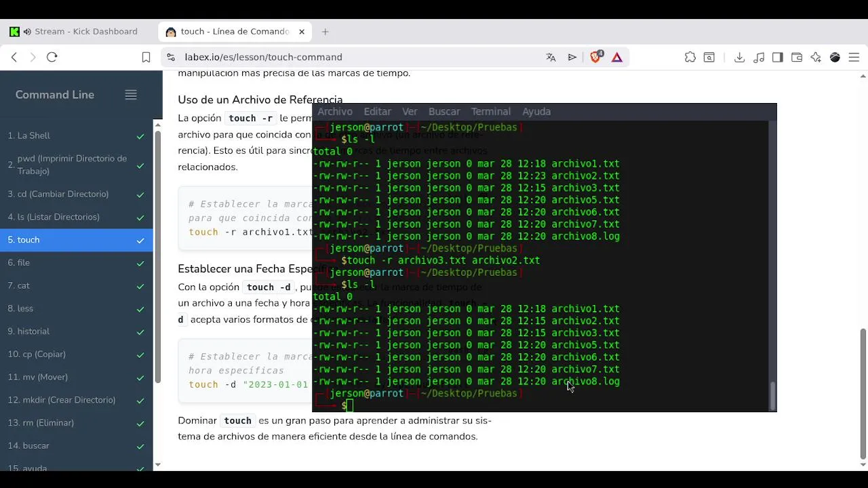Click the sidebar lesson list scrollbar
868x488 pixels.
click(x=158, y=258)
